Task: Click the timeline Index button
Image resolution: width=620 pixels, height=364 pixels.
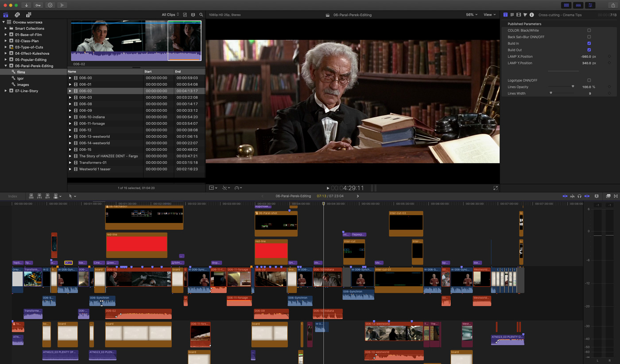Action: click(13, 196)
